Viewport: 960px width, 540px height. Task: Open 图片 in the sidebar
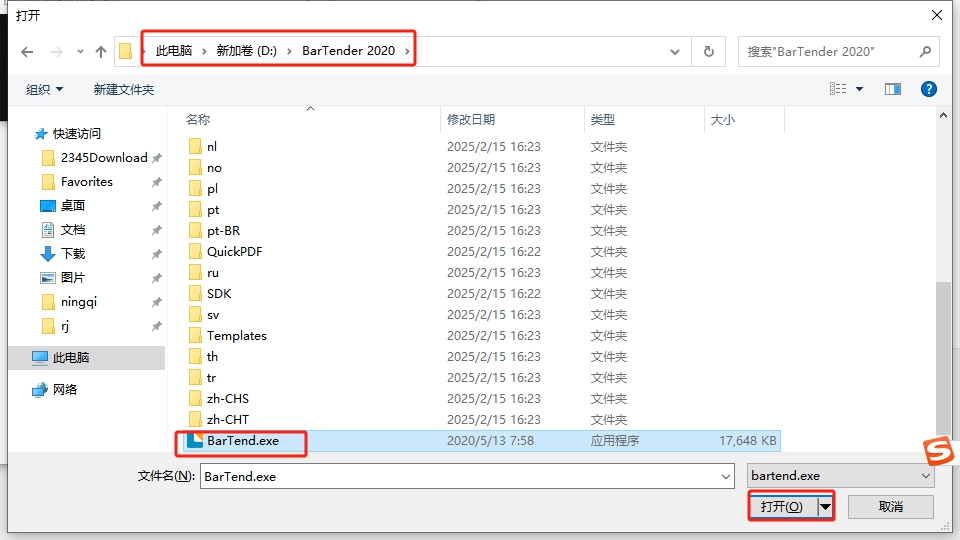tap(72, 277)
